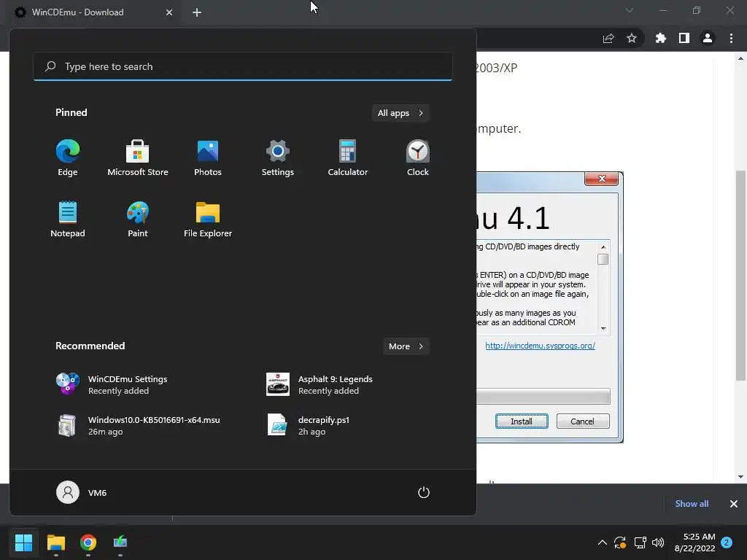
Task: Open Chrome three-dot menu
Action: [x=731, y=38]
